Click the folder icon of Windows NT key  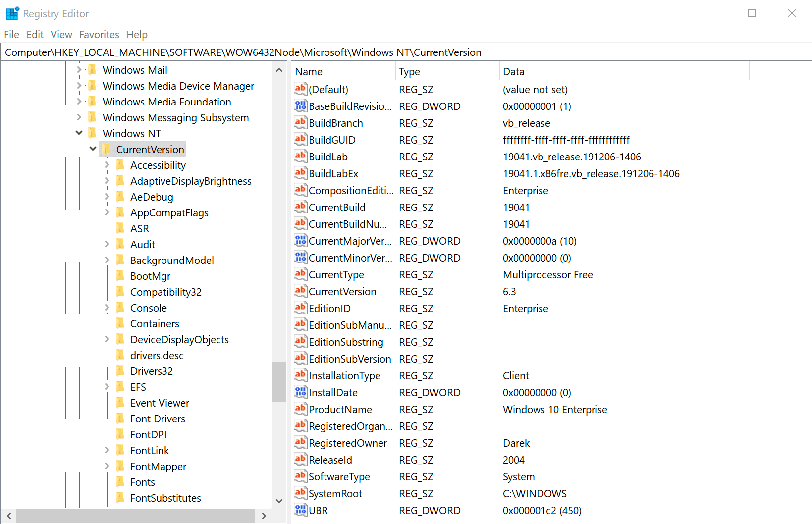click(93, 133)
